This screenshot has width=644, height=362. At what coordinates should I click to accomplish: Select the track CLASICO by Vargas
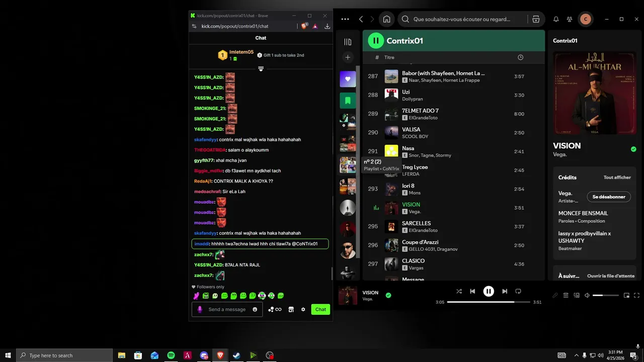454,264
